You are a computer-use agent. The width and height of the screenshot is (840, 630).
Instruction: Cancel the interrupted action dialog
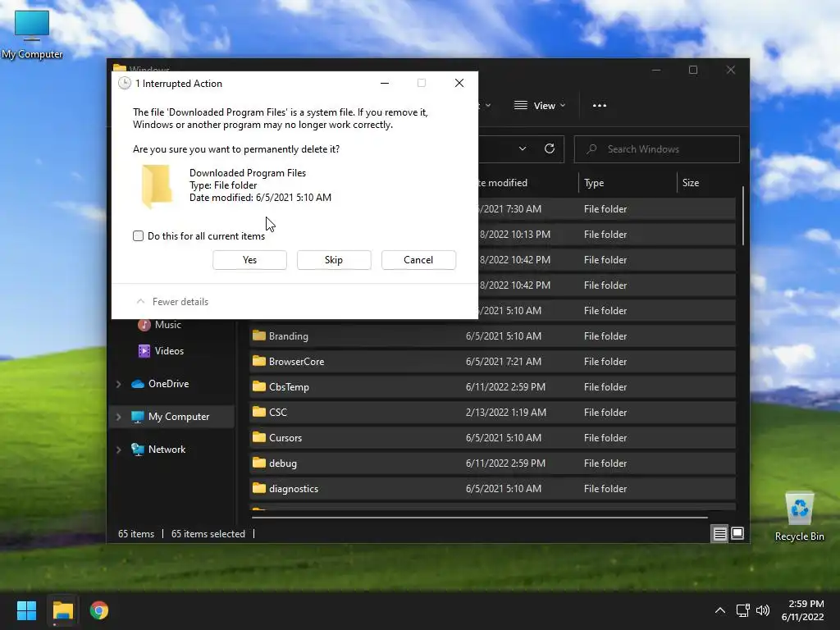(418, 260)
